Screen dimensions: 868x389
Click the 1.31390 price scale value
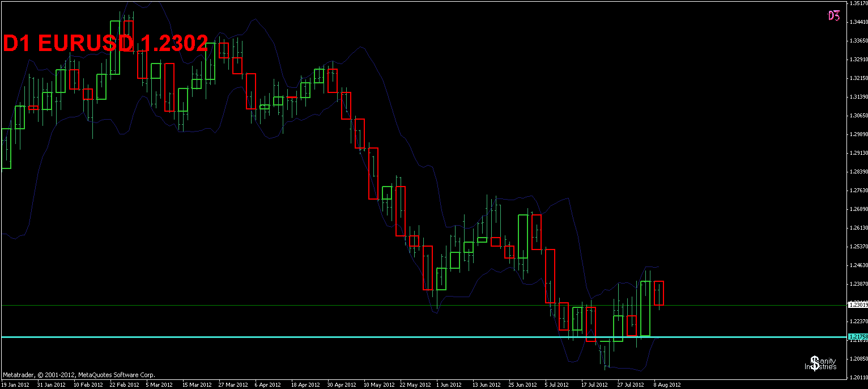[x=859, y=97]
